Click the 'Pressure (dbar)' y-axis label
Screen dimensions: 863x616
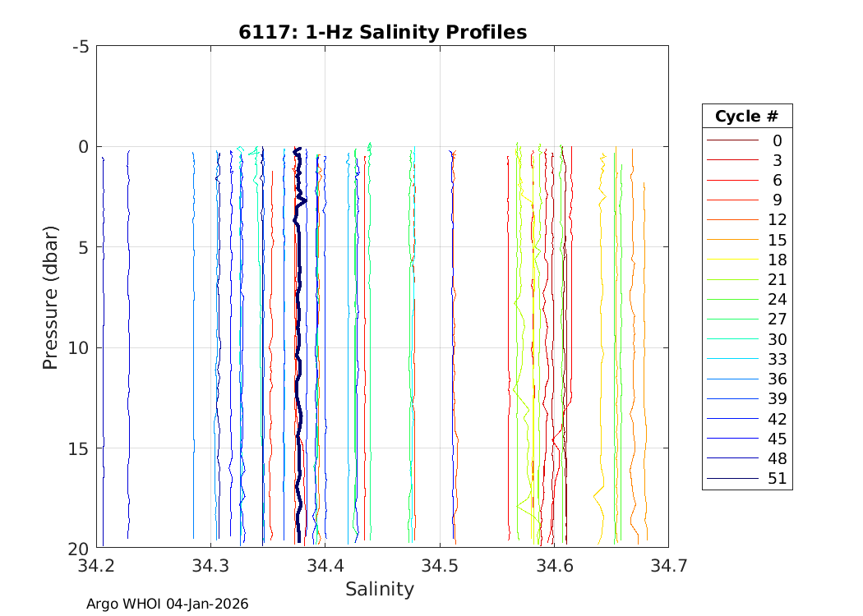point(50,297)
